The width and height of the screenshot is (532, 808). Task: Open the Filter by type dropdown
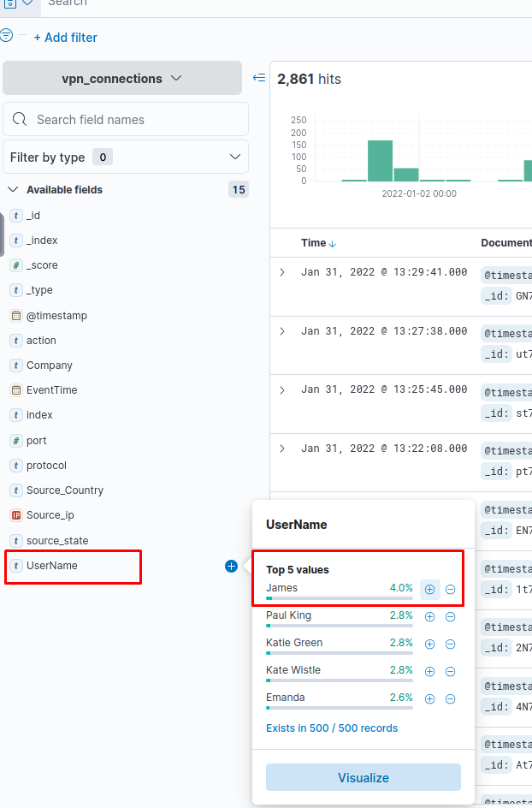point(126,157)
